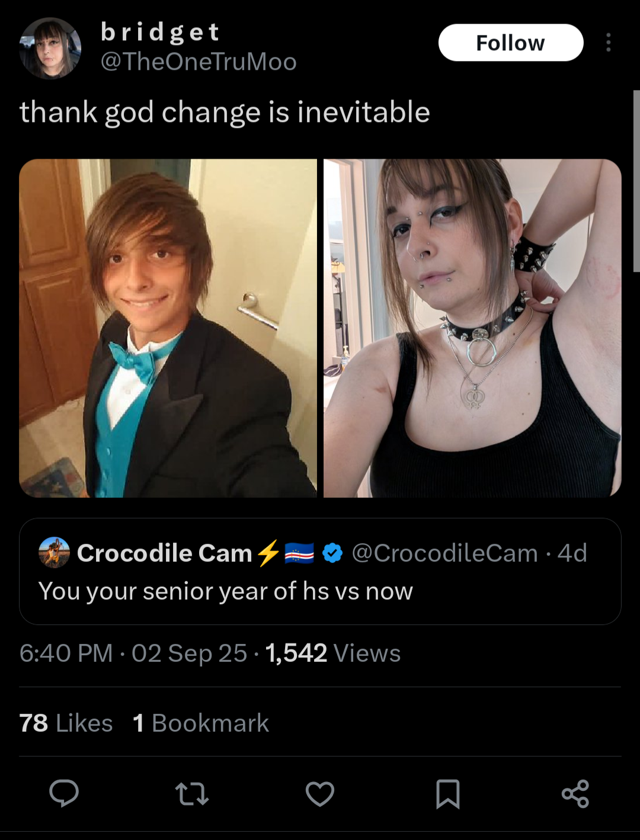This screenshot has width=640, height=840.
Task: Click the Follow button
Action: point(511,43)
